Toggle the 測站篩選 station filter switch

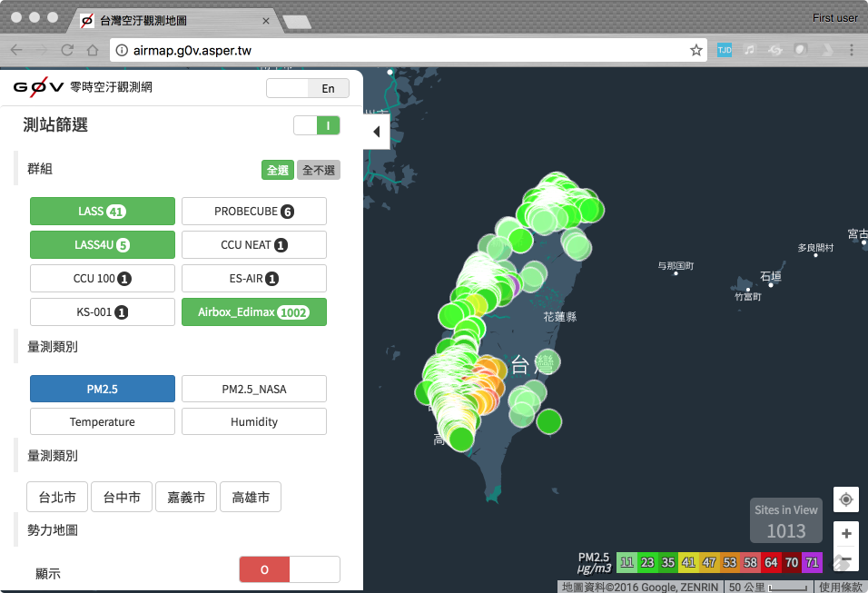317,125
